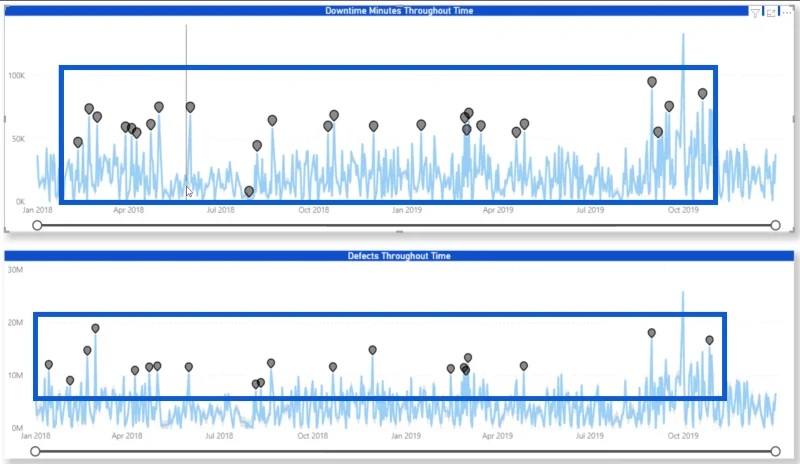Click 'Jan 2019' x-axis label on Downtime chart
Viewport: 800px width, 464px height.
pos(407,210)
